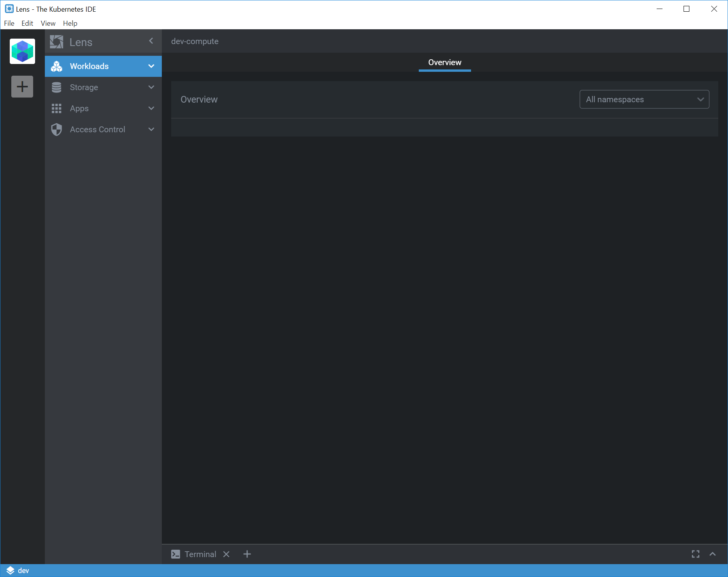Add a new cluster with plus button
This screenshot has height=577, width=728.
coord(22,87)
